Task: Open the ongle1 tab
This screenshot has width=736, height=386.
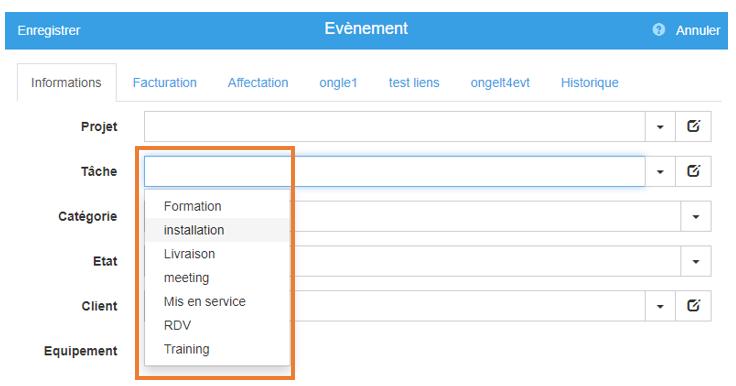Action: point(338,83)
